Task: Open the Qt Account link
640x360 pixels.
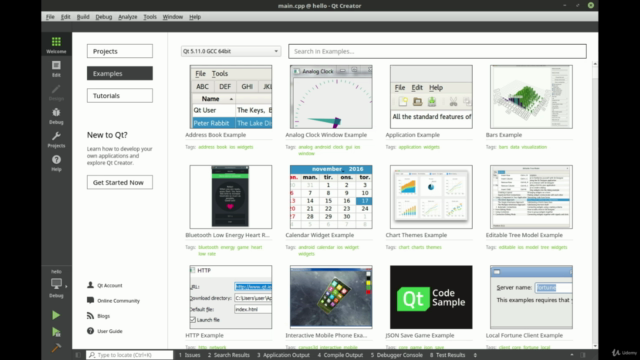Action: tap(109, 285)
